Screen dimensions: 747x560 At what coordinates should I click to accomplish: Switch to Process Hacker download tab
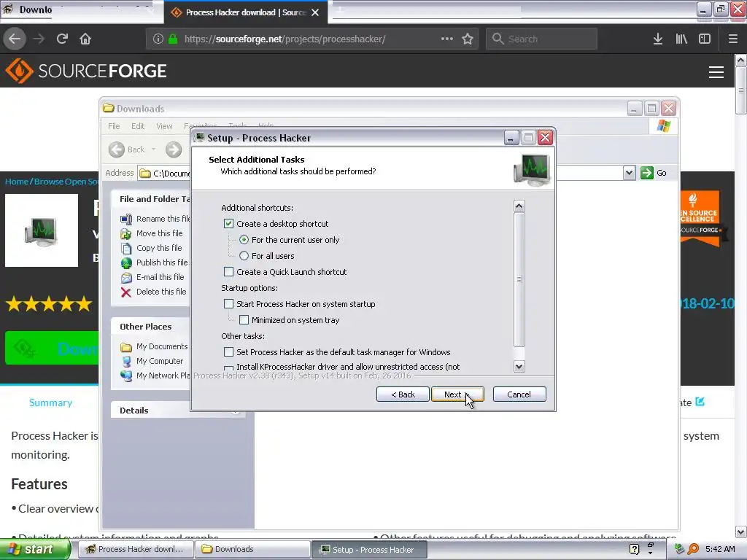point(245,12)
